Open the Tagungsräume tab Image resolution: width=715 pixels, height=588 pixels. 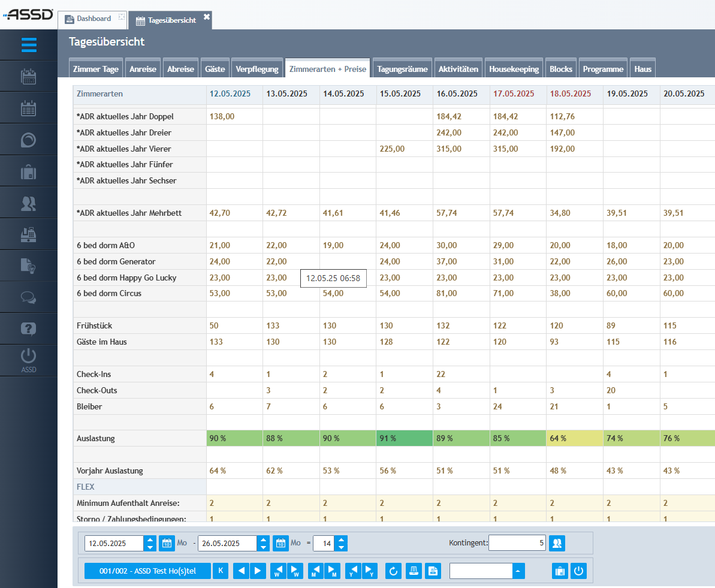pos(402,69)
